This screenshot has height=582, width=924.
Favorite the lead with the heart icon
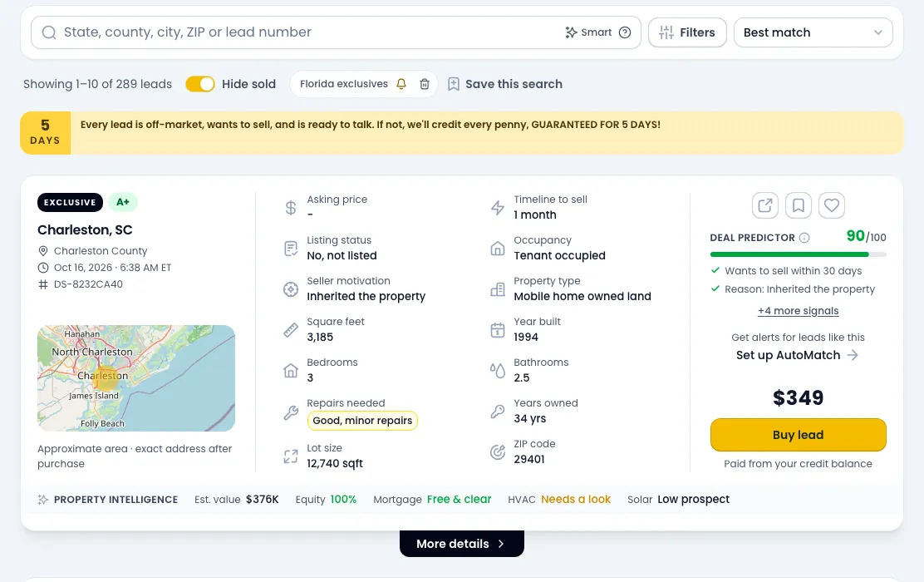pos(832,205)
